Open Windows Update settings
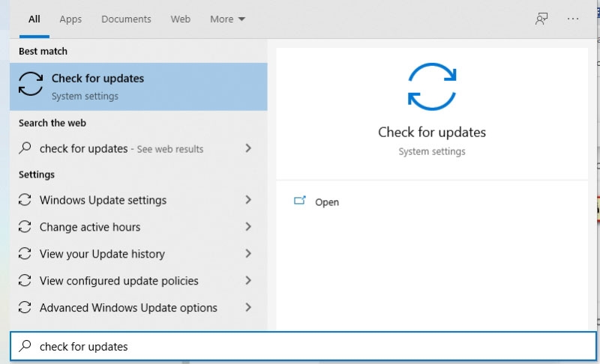 pyautogui.click(x=139, y=200)
